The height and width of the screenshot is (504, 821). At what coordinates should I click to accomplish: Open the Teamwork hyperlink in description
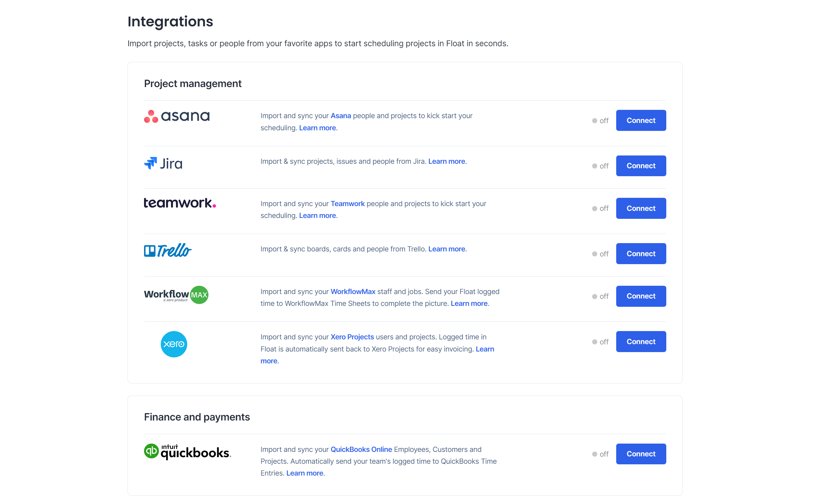coord(347,204)
